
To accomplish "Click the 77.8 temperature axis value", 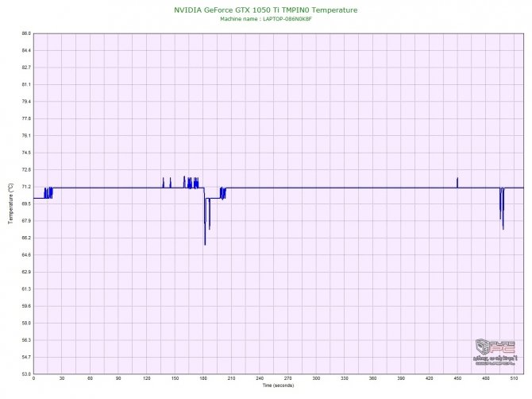I will (26, 118).
